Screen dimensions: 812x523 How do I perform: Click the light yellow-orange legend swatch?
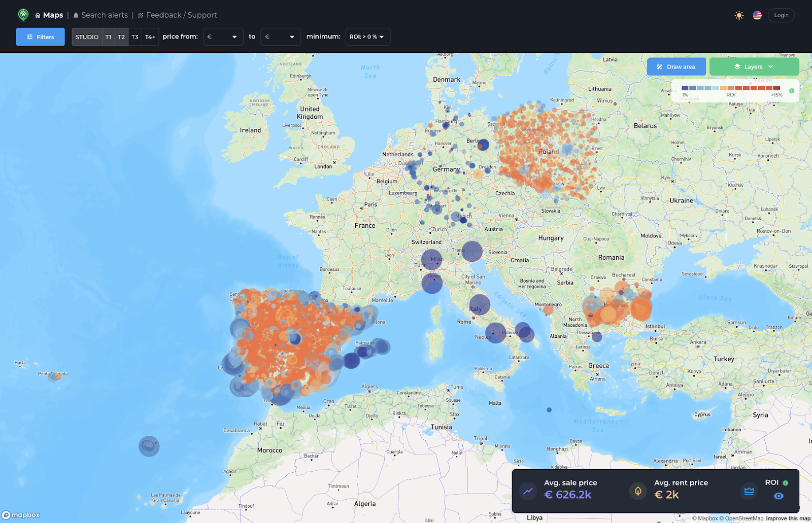tap(723, 88)
